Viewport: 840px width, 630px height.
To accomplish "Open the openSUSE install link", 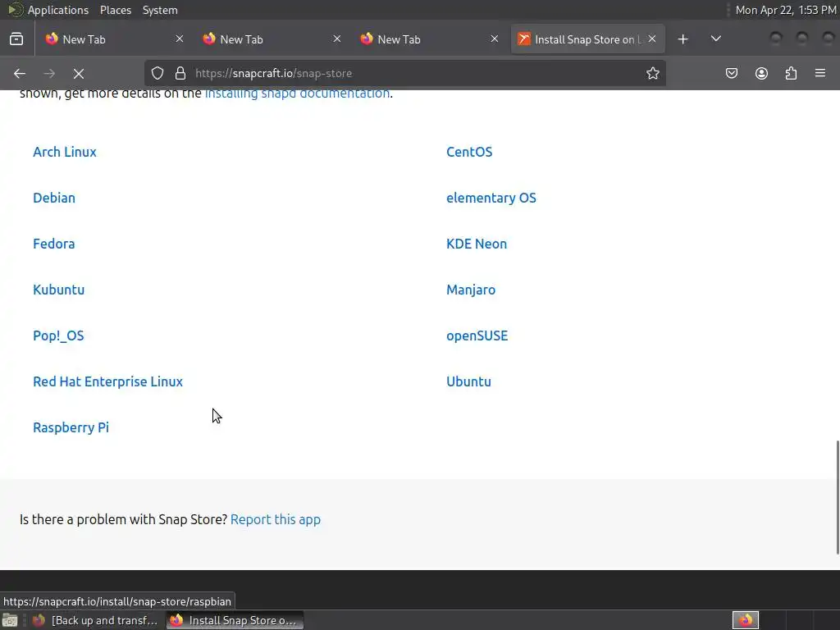I will point(477,336).
